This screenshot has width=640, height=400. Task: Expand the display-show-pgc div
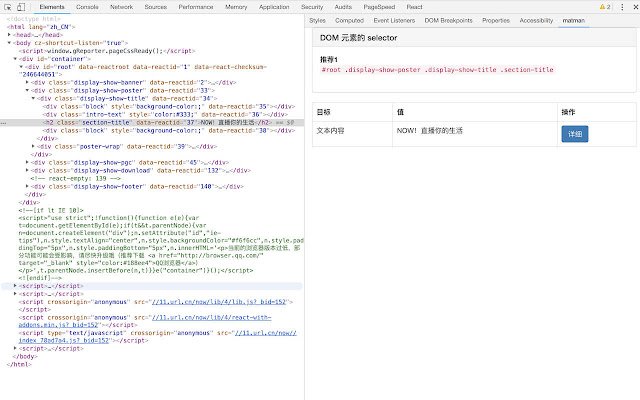tap(27, 162)
